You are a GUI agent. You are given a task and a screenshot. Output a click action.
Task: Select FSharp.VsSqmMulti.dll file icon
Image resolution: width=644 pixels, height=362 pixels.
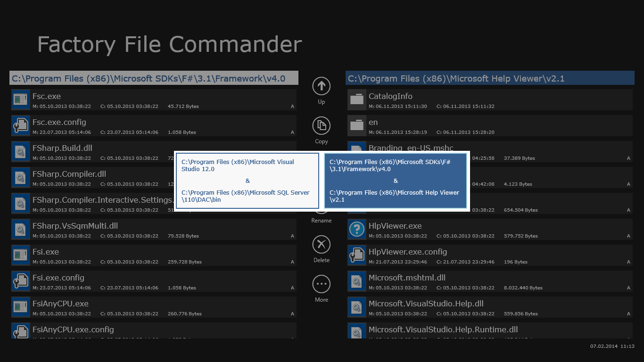[20, 229]
